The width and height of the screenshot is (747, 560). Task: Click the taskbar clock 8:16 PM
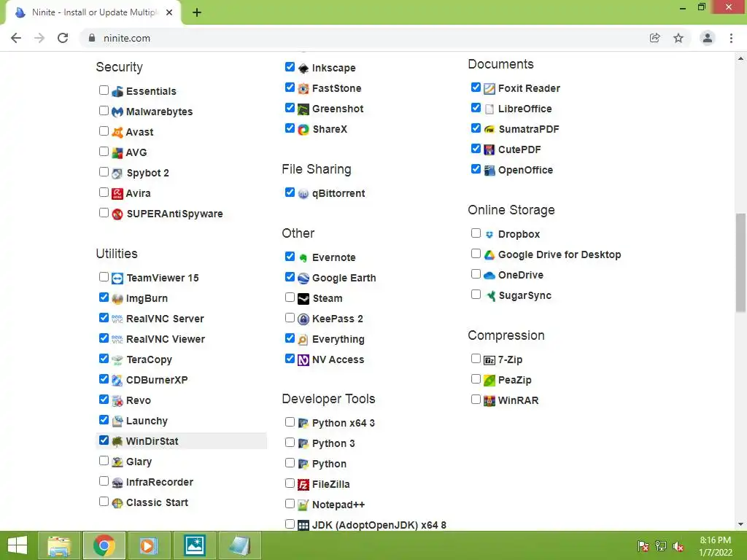[715, 540]
